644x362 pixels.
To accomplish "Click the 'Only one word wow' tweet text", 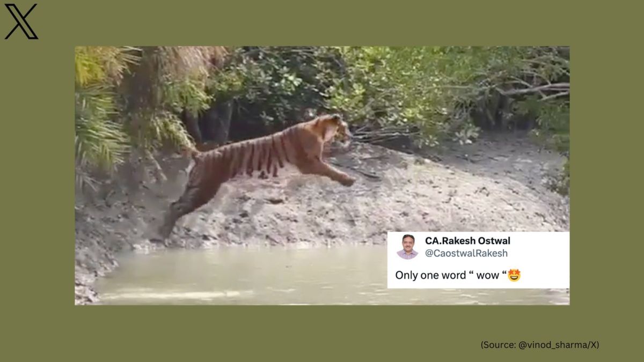I will 450,275.
